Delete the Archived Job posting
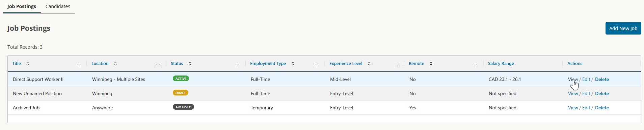This screenshot has height=130, width=644. 602,108
